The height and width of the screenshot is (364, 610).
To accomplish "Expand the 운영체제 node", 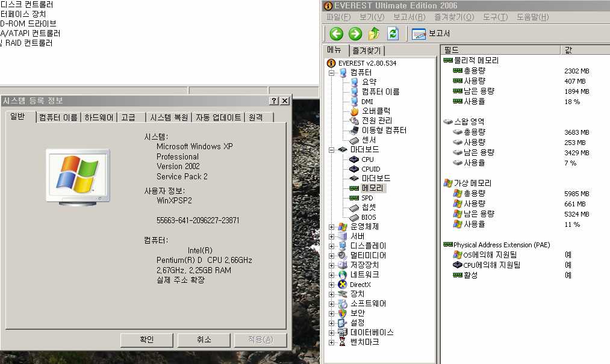I will (x=331, y=227).
